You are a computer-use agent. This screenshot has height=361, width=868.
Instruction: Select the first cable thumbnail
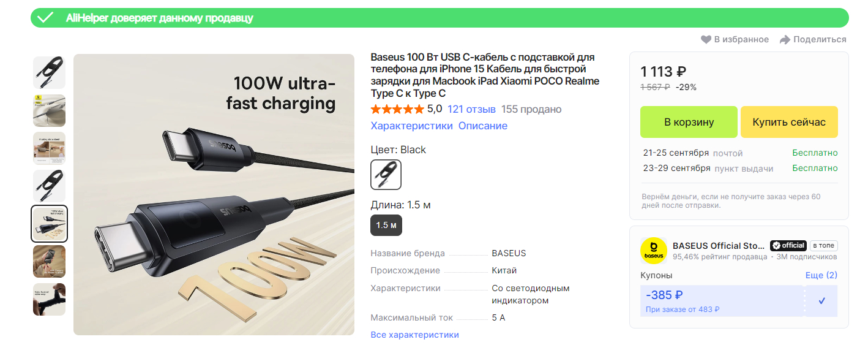coord(49,72)
